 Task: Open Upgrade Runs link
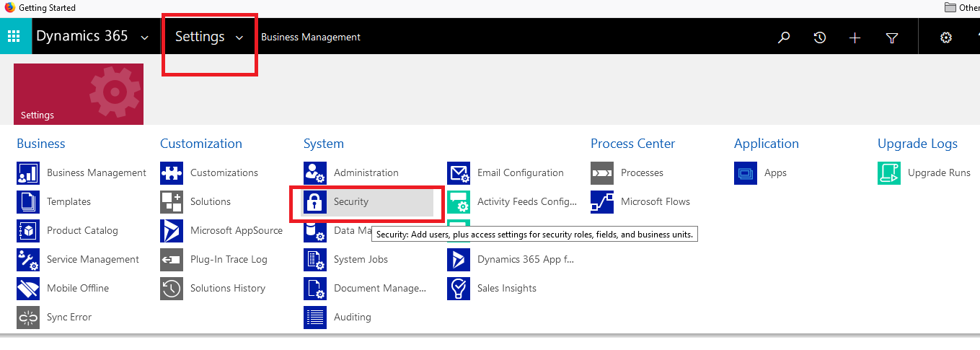point(939,173)
